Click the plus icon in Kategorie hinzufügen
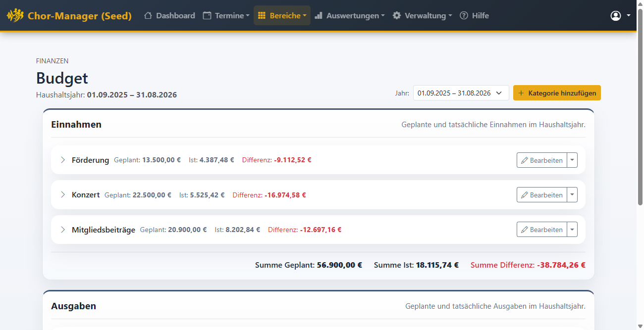Viewport: 644px width, 330px height. click(x=521, y=93)
